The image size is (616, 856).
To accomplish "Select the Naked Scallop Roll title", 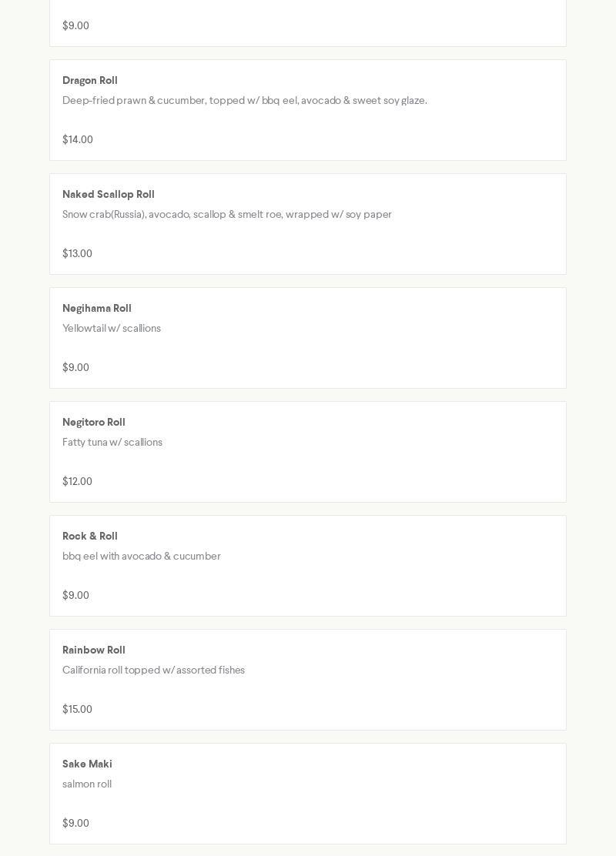I will point(109,195).
